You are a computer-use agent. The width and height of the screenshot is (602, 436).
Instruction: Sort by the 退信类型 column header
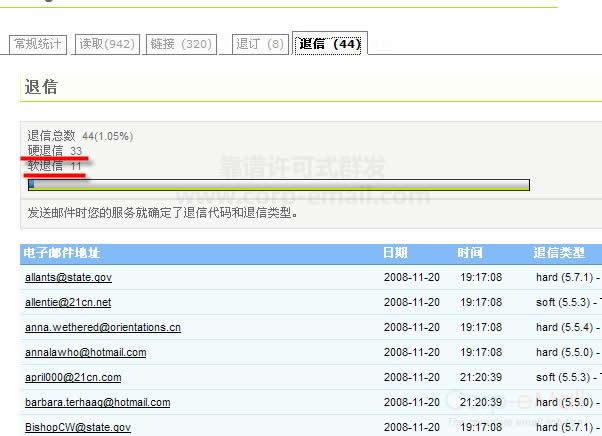pyautogui.click(x=559, y=253)
